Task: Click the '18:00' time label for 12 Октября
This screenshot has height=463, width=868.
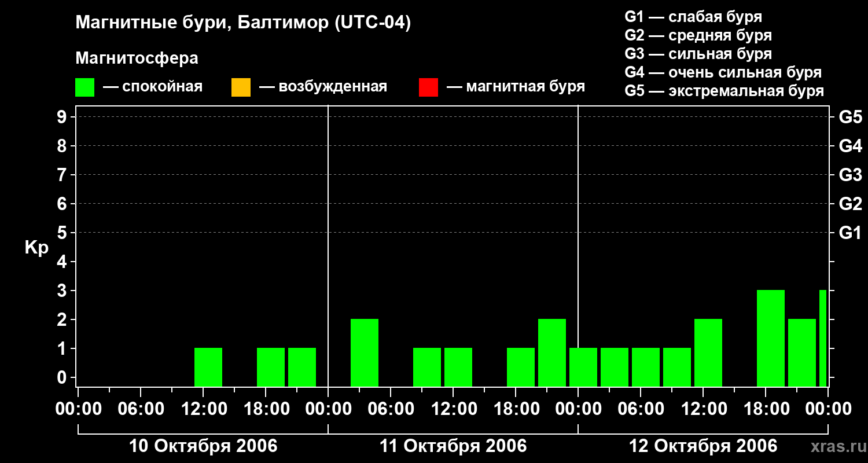Action: [x=766, y=409]
